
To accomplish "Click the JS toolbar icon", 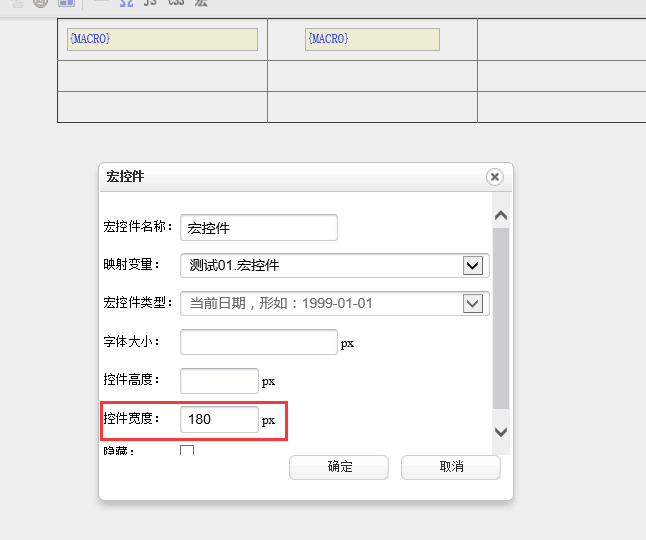I will point(150,3).
